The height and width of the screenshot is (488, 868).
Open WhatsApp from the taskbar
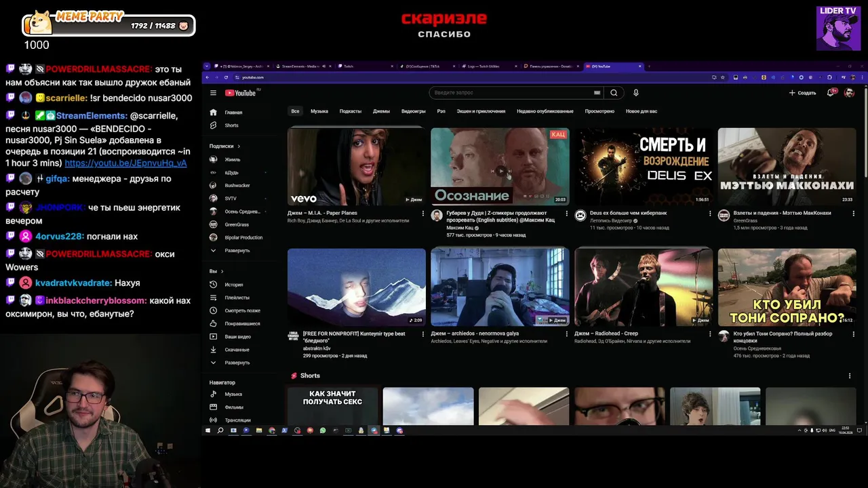tap(323, 430)
